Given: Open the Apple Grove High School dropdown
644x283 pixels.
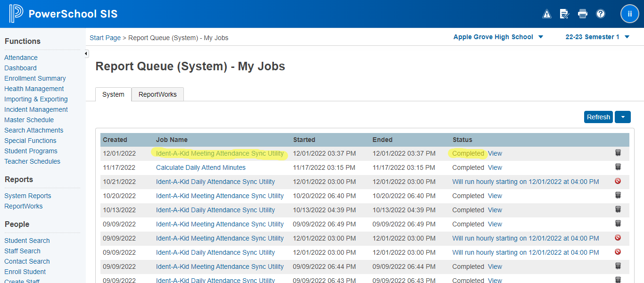Looking at the screenshot, I should point(498,37).
